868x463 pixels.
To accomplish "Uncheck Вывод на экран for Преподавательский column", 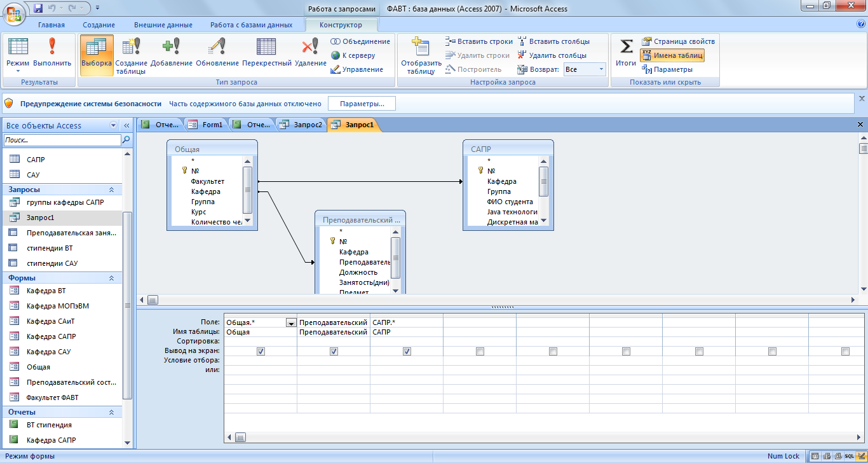I will (334, 351).
